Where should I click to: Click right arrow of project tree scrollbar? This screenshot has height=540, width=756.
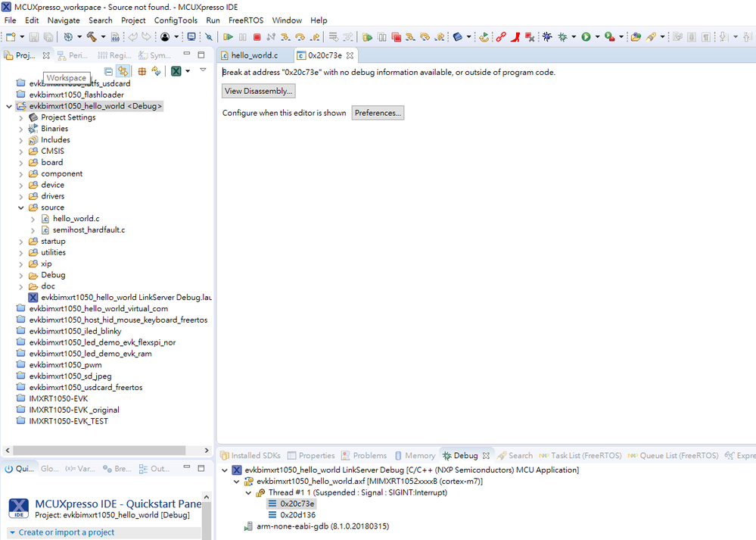point(207,450)
